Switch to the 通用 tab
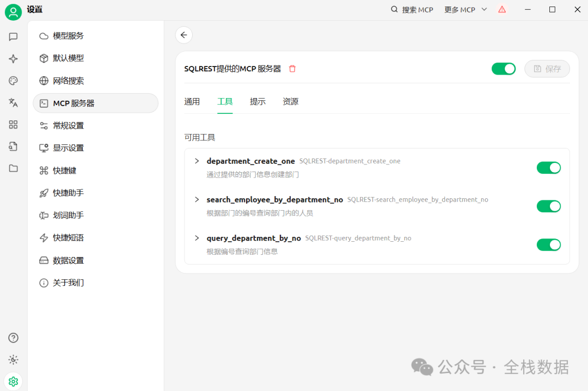The width and height of the screenshot is (588, 391). (192, 102)
